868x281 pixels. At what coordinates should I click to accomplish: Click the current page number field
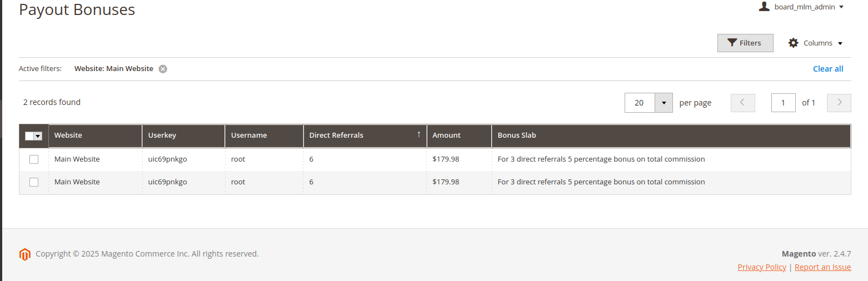point(783,103)
